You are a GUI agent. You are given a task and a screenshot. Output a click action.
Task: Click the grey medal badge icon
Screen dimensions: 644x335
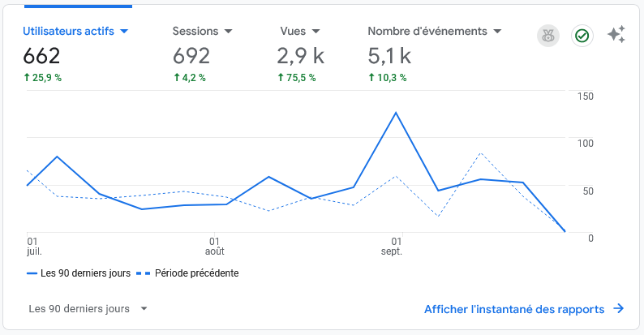(x=548, y=36)
